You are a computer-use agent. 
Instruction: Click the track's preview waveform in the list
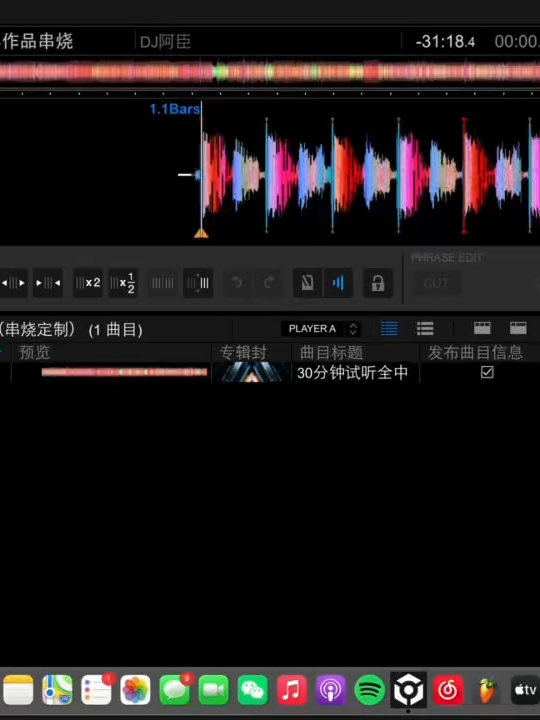[124, 372]
